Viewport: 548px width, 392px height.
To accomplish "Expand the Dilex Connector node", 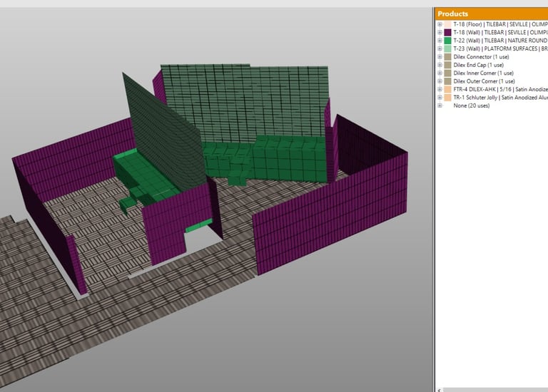I will (440, 57).
